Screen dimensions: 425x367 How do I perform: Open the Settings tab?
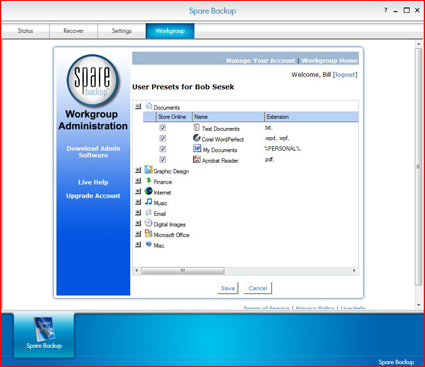tap(122, 31)
